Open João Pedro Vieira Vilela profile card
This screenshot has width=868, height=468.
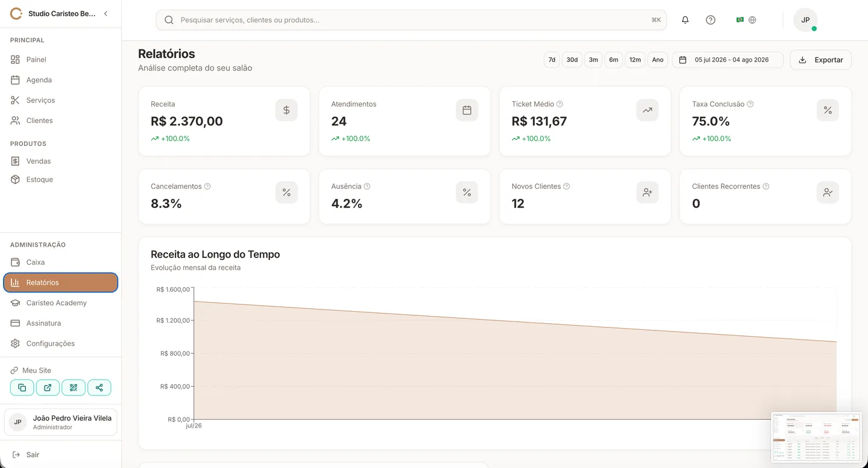[x=60, y=422]
